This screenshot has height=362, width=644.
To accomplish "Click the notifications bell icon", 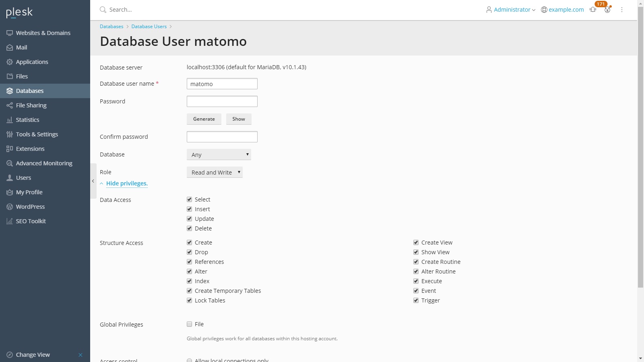I will pos(593,10).
